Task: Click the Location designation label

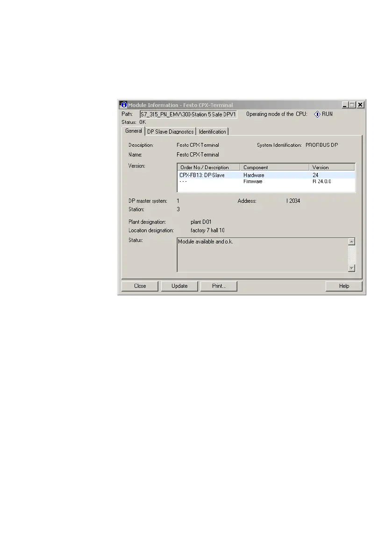Action: tap(151, 230)
